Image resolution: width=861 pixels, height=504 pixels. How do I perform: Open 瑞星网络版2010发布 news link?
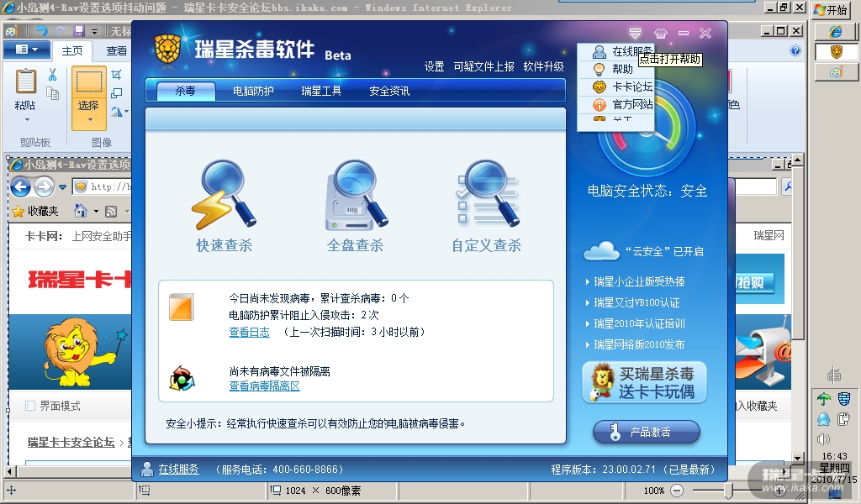(x=639, y=344)
